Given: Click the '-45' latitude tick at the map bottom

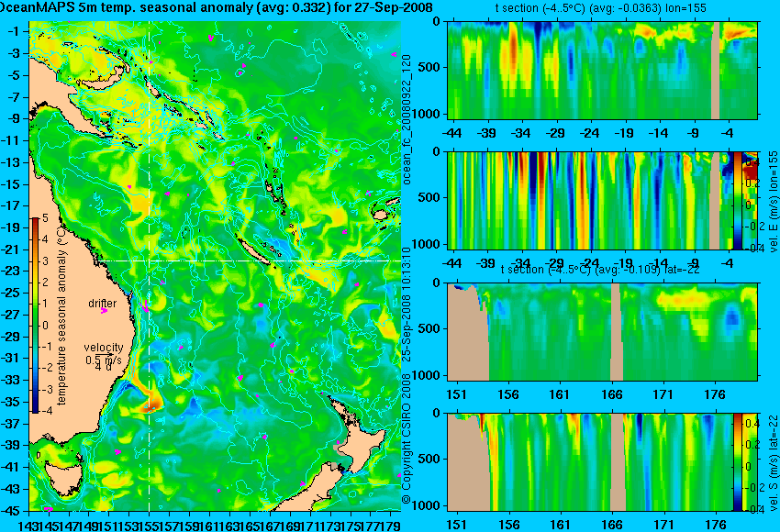Looking at the screenshot, I should (x=10, y=511).
